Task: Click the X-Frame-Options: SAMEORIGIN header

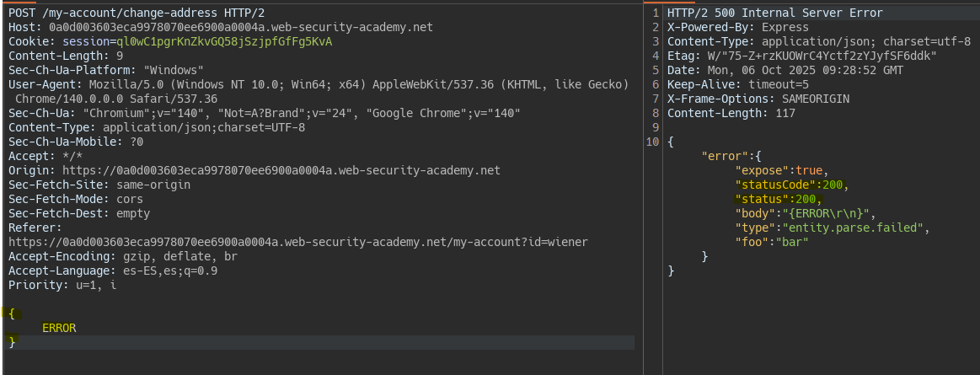Action: (758, 99)
